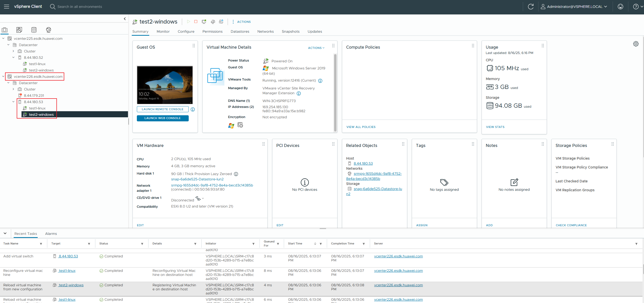This screenshot has height=303, width=644.
Task: Collapse the left navigation pane arrow
Action: tap(125, 19)
